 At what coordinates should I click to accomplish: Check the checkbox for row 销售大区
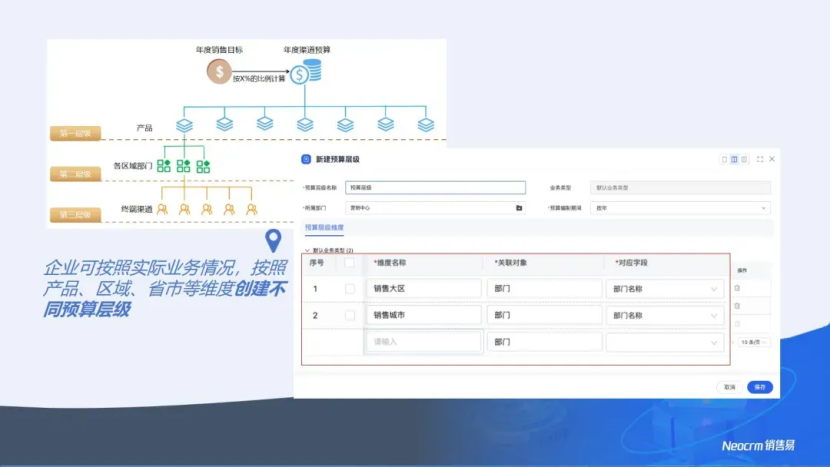(350, 289)
